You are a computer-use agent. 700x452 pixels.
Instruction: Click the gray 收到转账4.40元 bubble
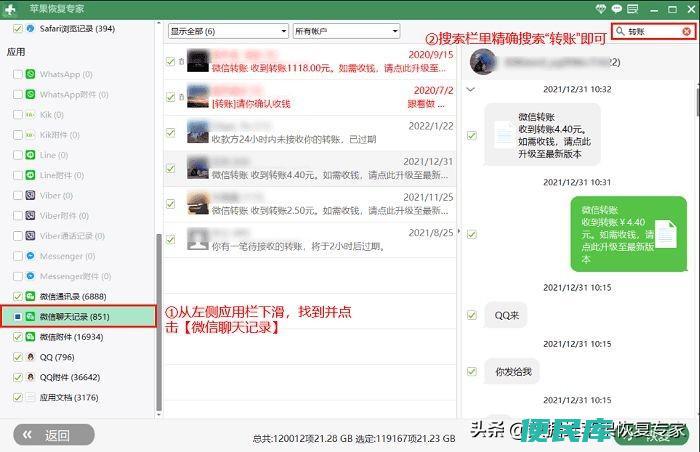[x=542, y=135]
